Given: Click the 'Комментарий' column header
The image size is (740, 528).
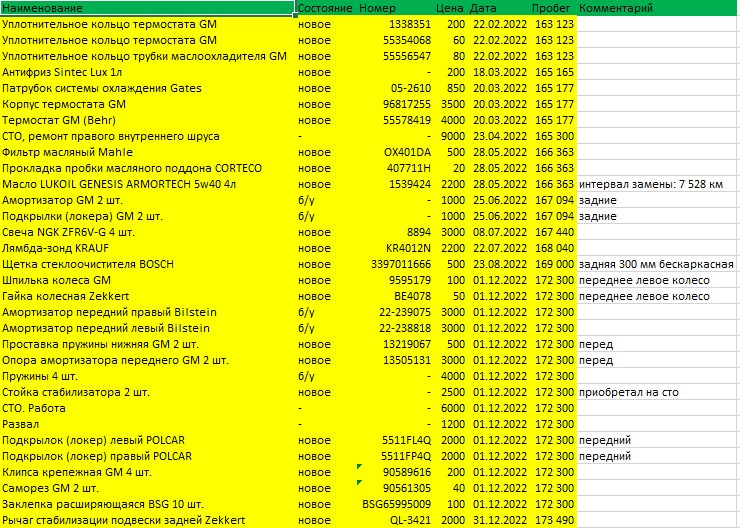Looking at the screenshot, I should pyautogui.click(x=658, y=8).
